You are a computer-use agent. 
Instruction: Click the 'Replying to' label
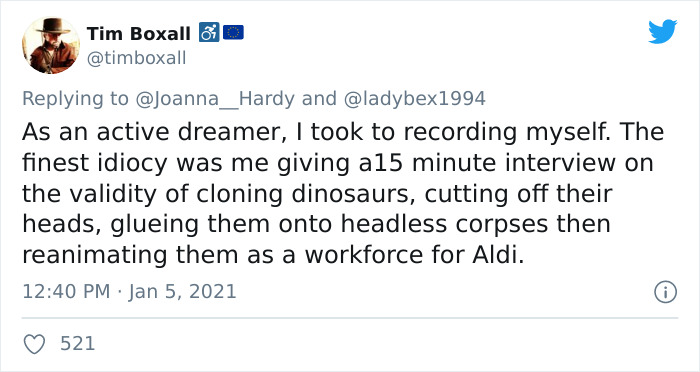tap(75, 99)
